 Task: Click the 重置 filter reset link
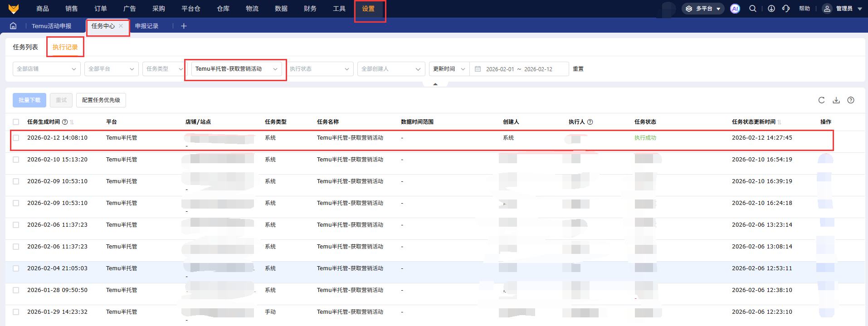578,69
